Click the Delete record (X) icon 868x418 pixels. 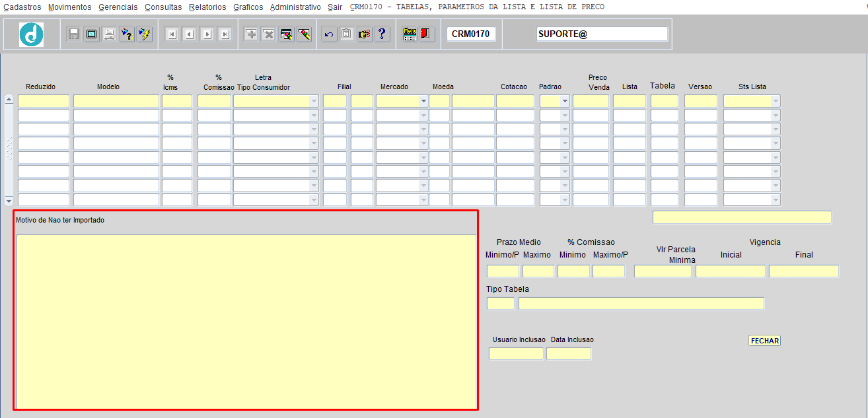coord(268,34)
